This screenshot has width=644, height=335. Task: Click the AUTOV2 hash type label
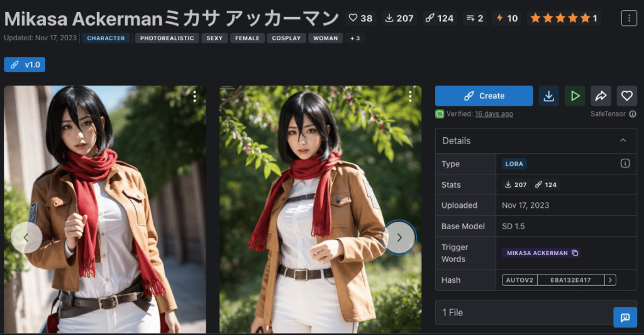pos(519,280)
